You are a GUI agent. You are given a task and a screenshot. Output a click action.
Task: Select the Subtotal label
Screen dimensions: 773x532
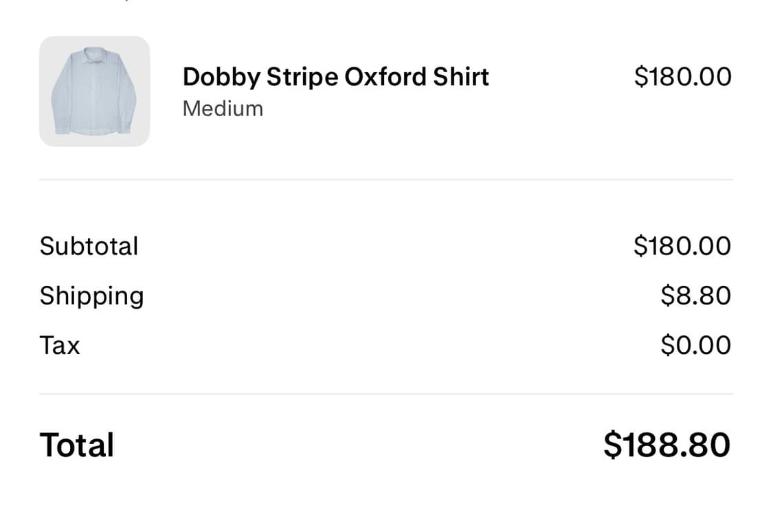click(x=89, y=246)
